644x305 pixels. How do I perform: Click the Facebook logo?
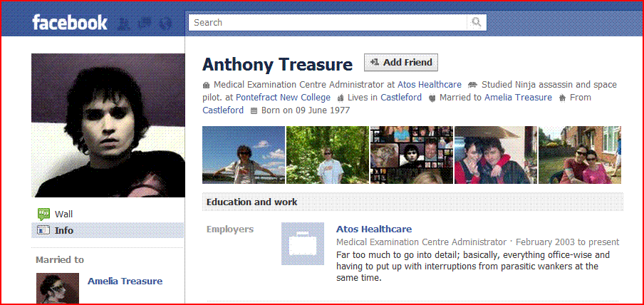[x=70, y=23]
